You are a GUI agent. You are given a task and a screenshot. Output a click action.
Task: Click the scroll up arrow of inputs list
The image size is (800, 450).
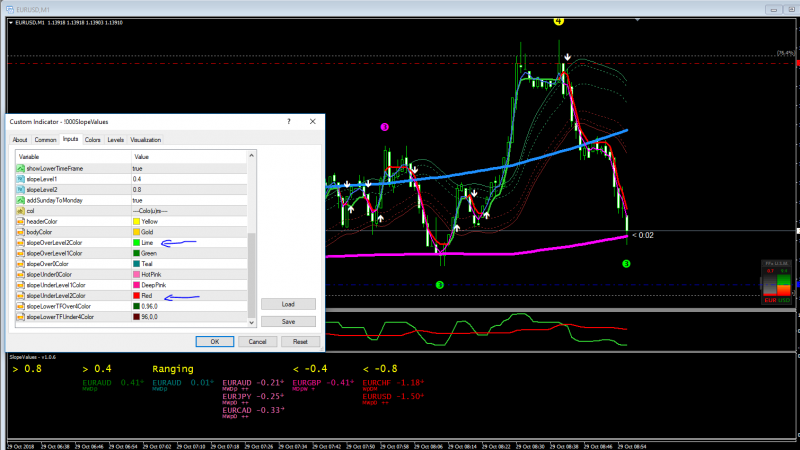point(252,156)
